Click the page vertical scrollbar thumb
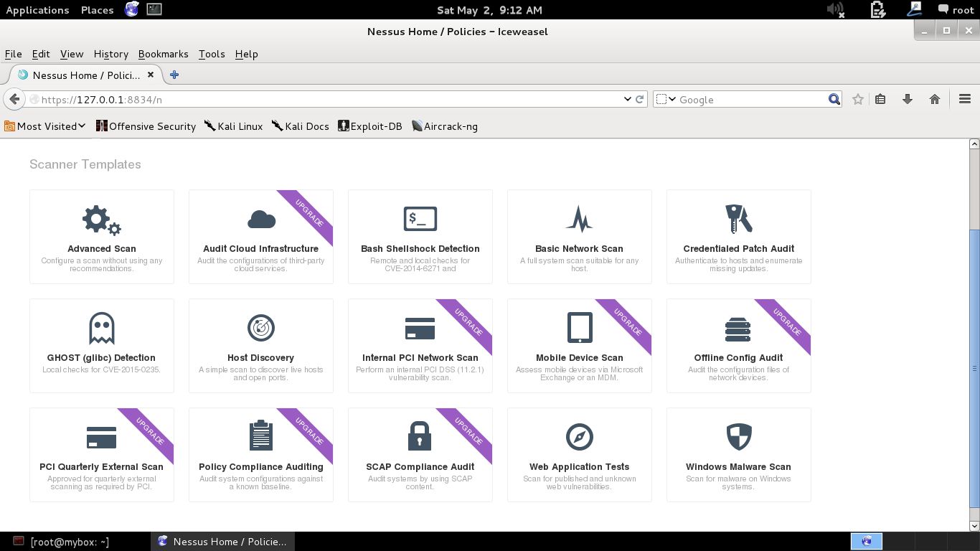980x551 pixels. [974, 368]
